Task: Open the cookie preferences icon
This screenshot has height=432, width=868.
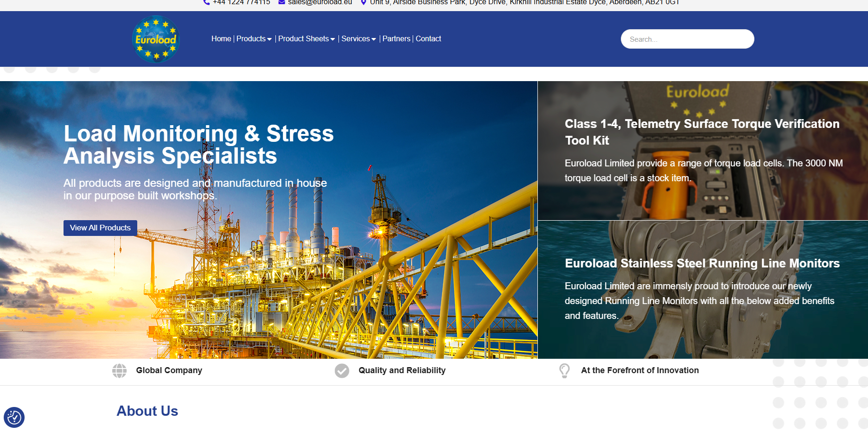Action: tap(14, 417)
